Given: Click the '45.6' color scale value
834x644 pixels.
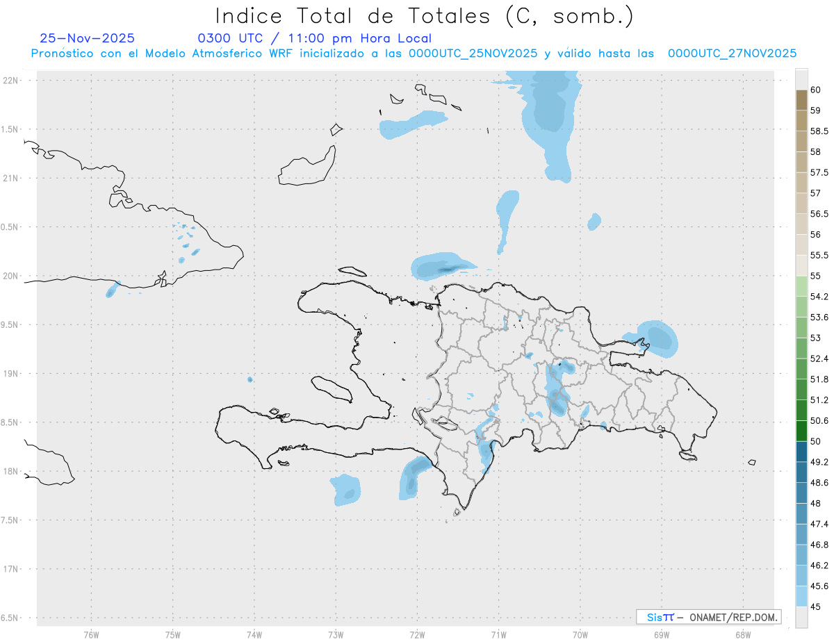Looking at the screenshot, I should tap(819, 586).
